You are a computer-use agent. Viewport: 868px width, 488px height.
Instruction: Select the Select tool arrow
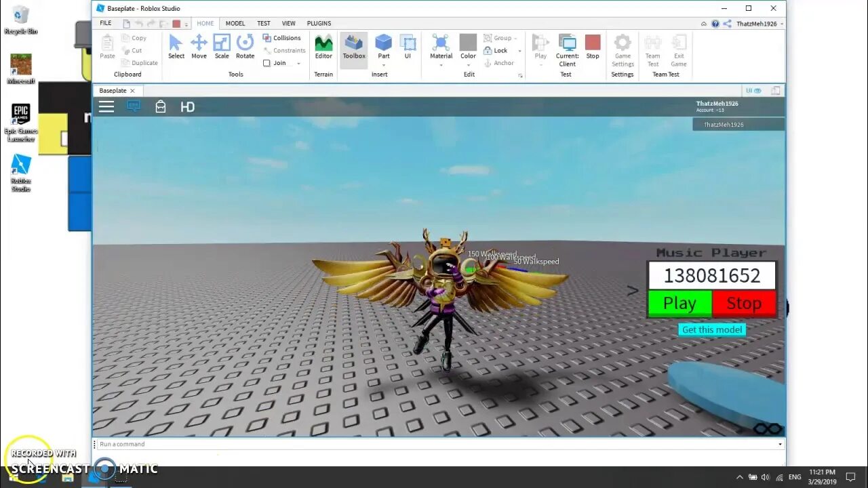(176, 47)
